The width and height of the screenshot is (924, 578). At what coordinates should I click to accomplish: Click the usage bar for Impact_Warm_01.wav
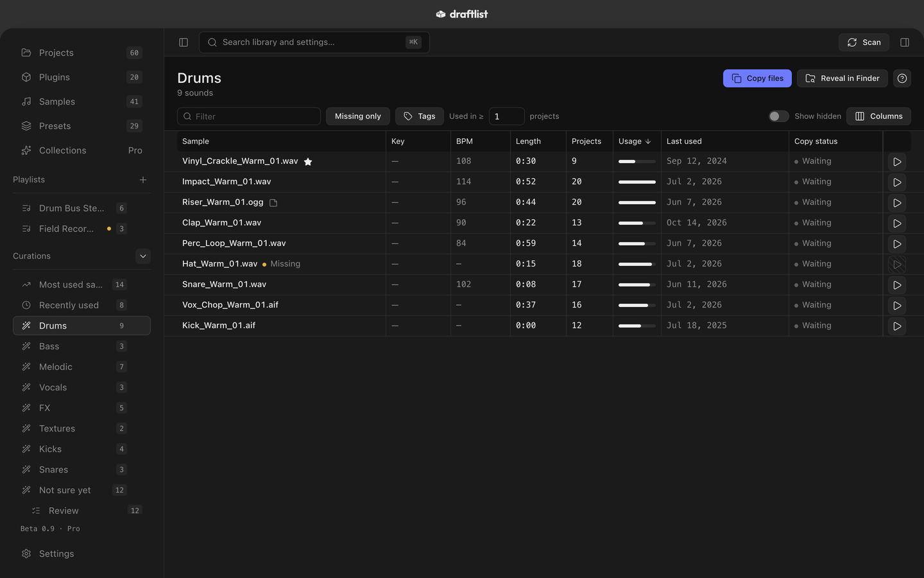pyautogui.click(x=637, y=182)
